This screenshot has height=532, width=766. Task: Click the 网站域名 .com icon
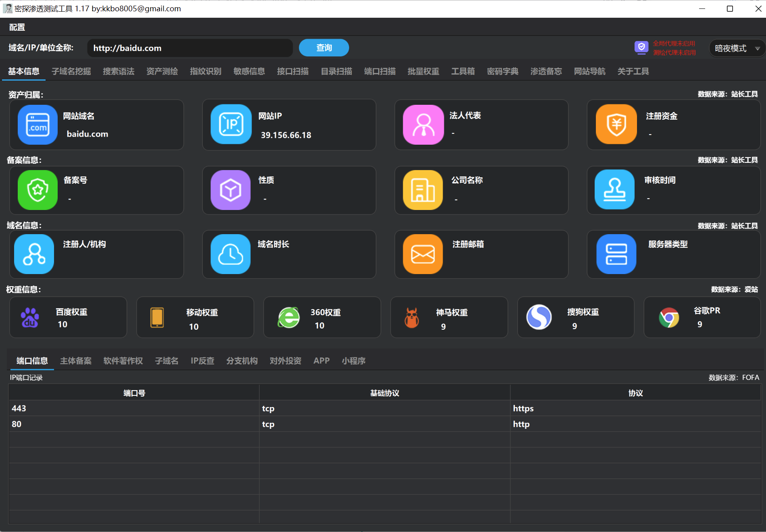click(37, 125)
